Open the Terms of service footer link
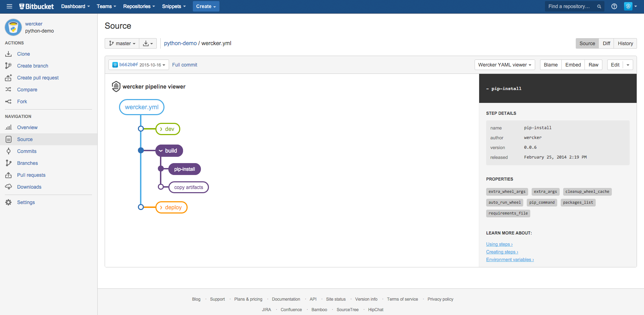 coord(402,299)
